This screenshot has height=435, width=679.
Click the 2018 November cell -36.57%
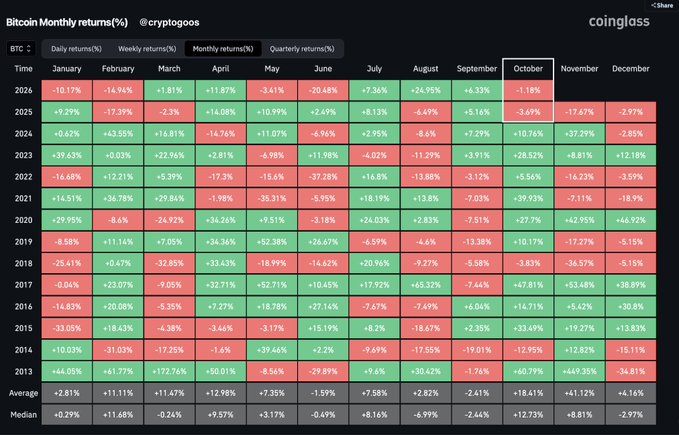(579, 264)
